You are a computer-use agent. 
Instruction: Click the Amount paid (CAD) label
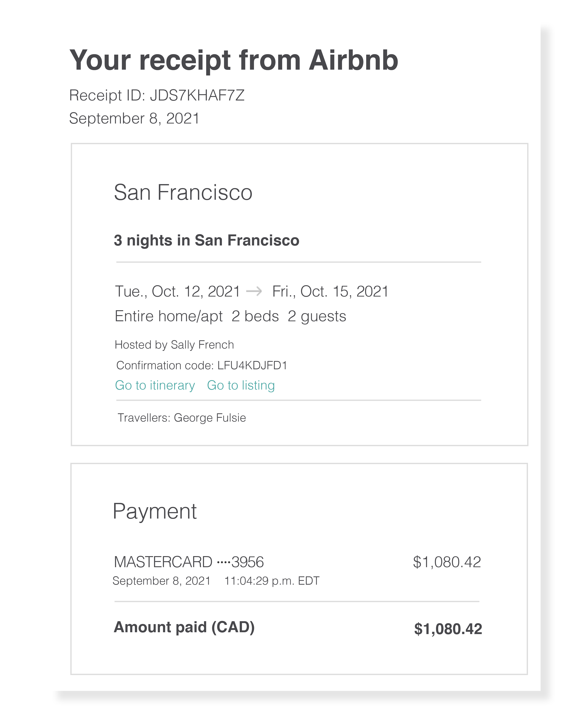coord(184,627)
